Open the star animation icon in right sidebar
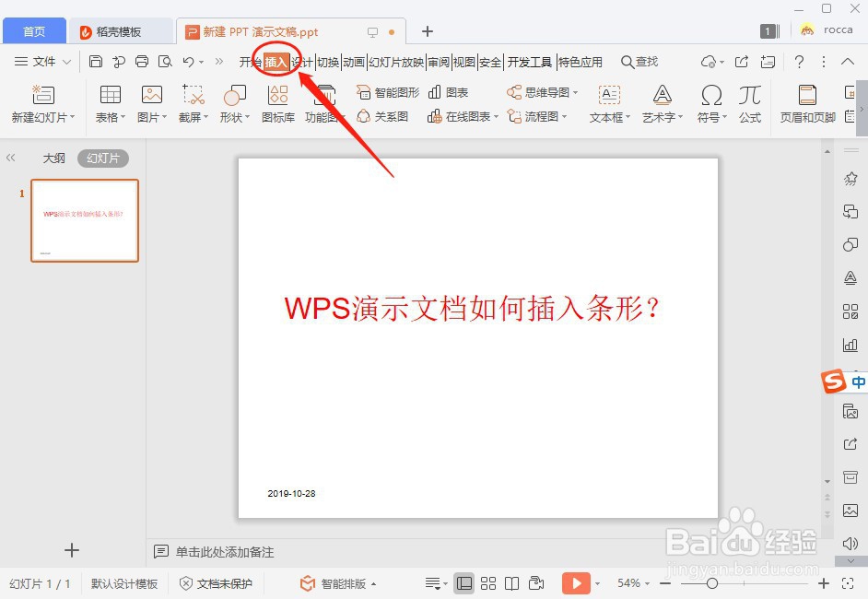The height and width of the screenshot is (599, 868). (850, 178)
